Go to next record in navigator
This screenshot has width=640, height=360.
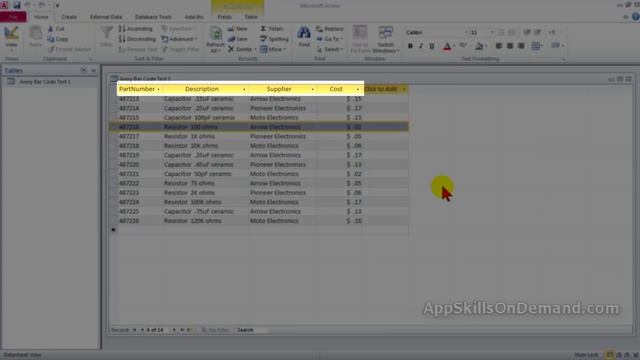pos(174,330)
